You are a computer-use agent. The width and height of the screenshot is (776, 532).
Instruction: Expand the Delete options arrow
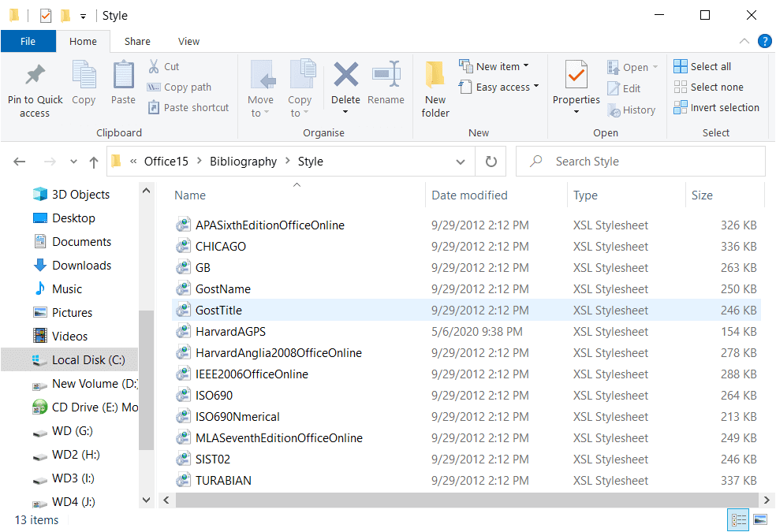click(x=345, y=112)
